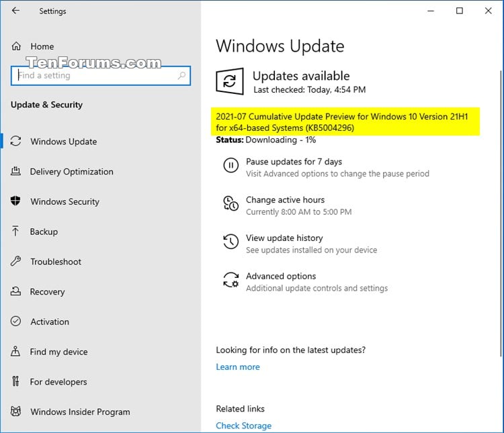The width and height of the screenshot is (504, 433).
Task: Open Find my device settings
Action: click(58, 352)
